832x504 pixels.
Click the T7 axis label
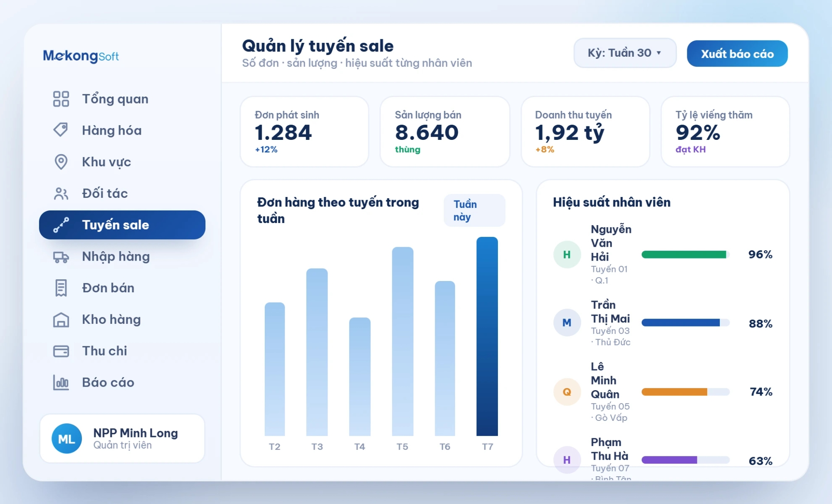pos(487,447)
